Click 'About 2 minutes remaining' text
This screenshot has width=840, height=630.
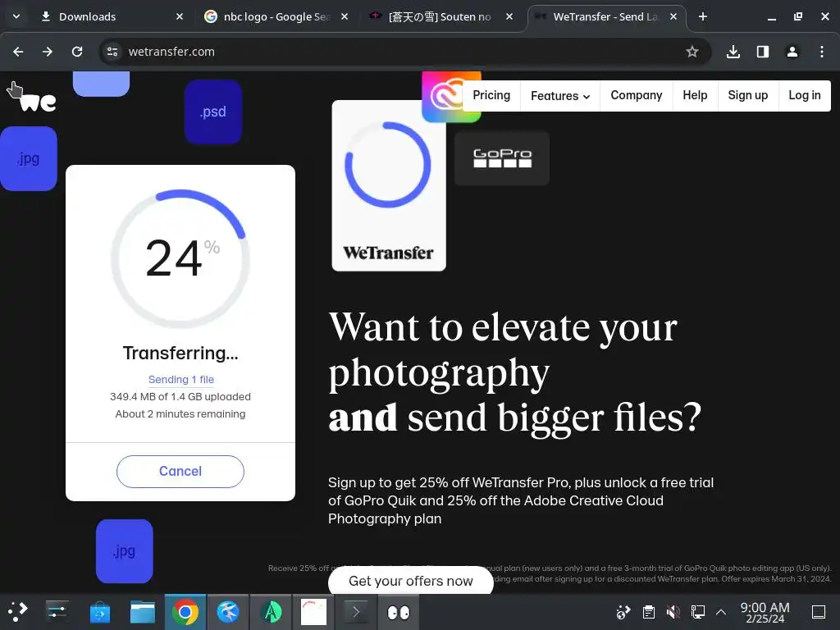point(180,414)
